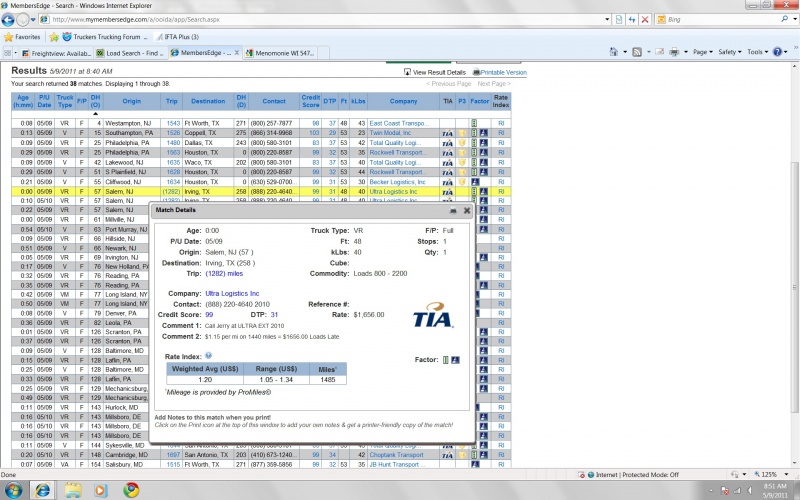Sort by Destination column header
Image resolution: width=800 pixels, height=500 pixels.
pyautogui.click(x=208, y=101)
